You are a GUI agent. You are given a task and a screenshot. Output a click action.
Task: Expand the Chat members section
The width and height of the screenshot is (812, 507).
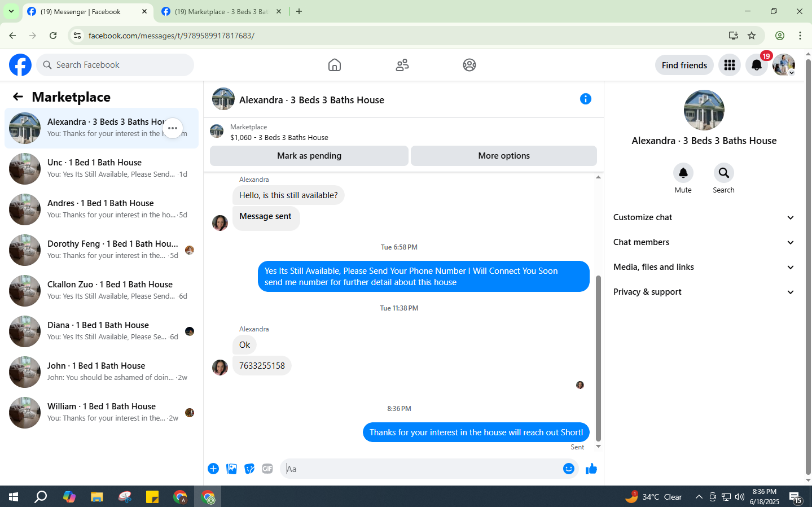pos(704,242)
